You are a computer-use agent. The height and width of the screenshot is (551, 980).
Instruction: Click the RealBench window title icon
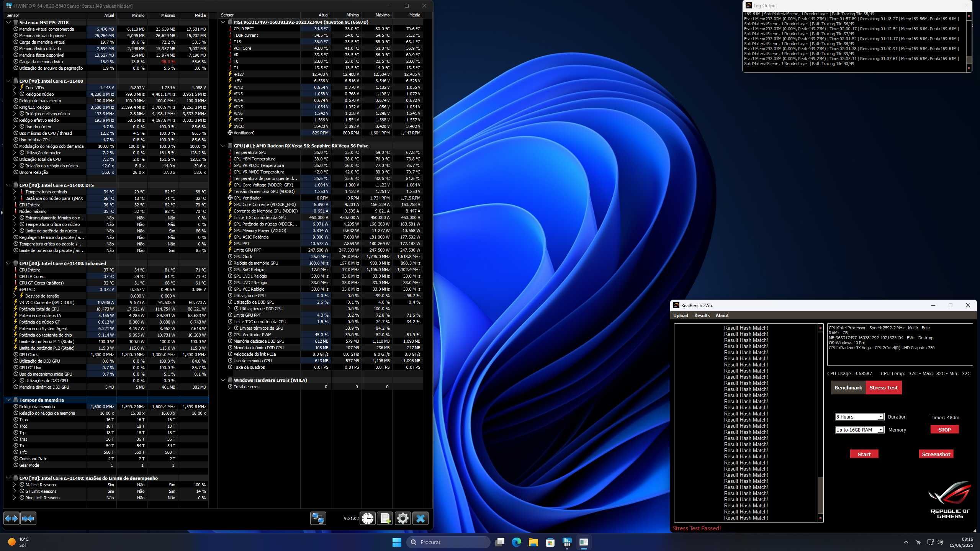pyautogui.click(x=676, y=305)
